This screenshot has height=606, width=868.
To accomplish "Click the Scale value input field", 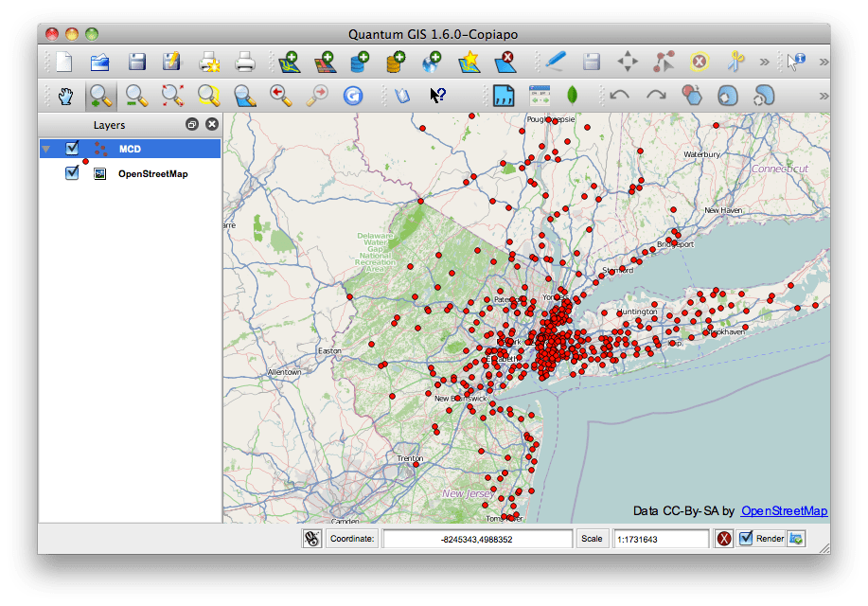I will point(661,539).
